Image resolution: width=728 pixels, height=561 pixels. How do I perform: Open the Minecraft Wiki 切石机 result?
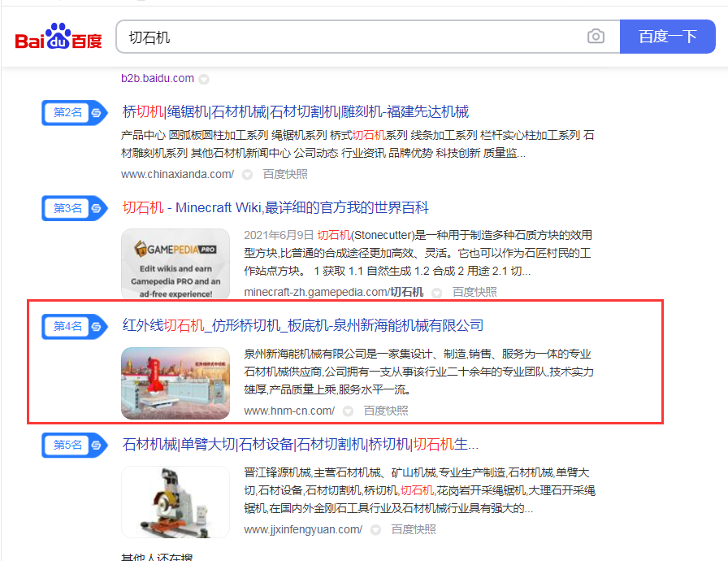[275, 208]
